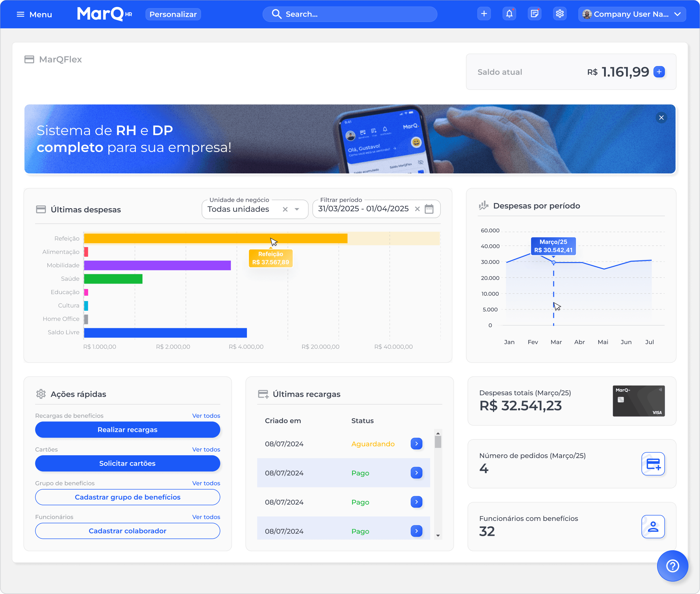Close the RH e DP banner
Image resolution: width=700 pixels, height=594 pixels.
[x=661, y=118]
